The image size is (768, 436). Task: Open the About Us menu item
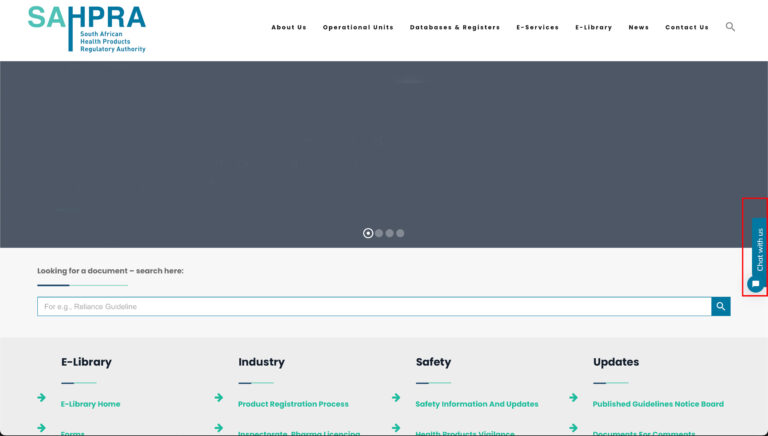(x=289, y=27)
